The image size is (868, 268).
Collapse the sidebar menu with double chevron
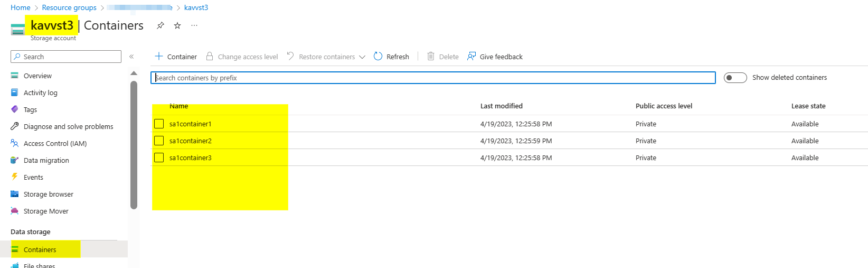tap(131, 57)
